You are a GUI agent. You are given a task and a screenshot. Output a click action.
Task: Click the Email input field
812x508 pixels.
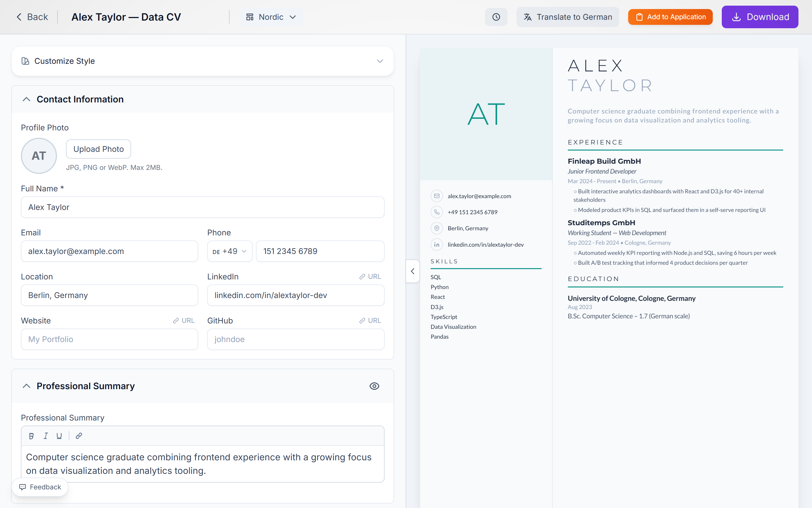pyautogui.click(x=109, y=251)
